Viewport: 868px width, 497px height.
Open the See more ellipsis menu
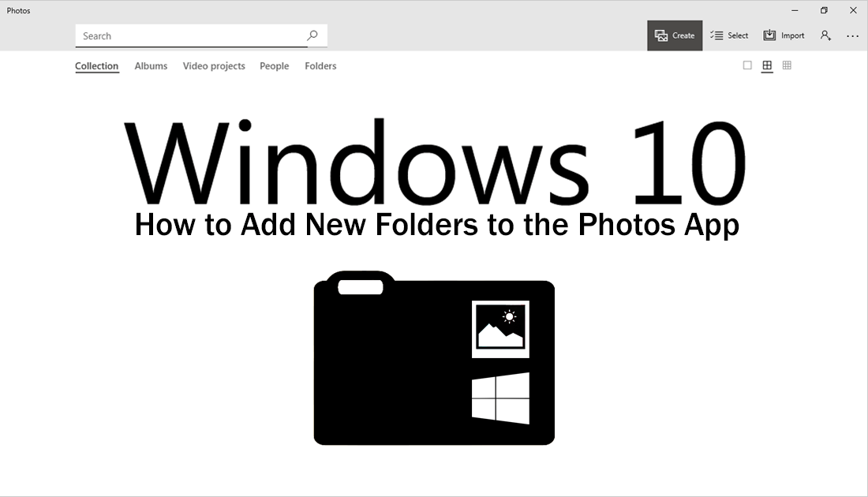click(x=852, y=36)
